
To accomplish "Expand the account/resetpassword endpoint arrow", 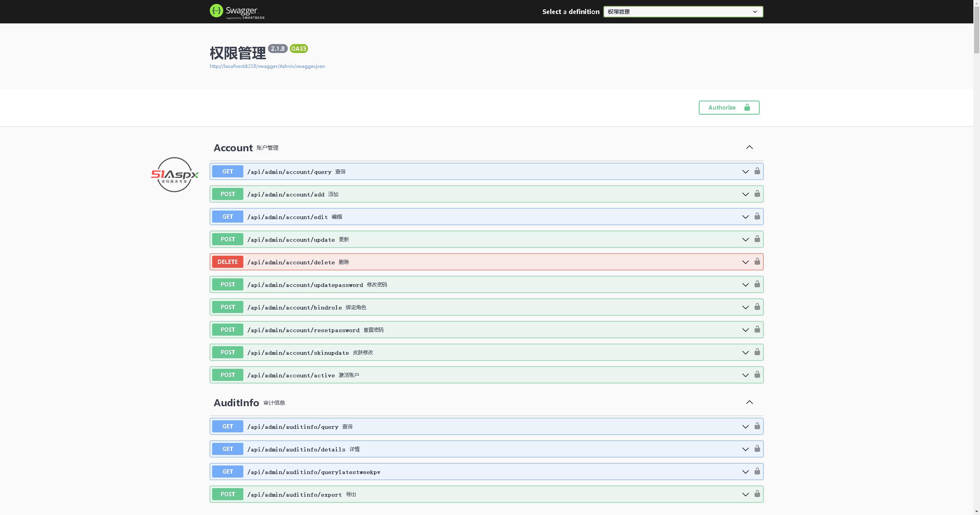I will 745,330.
